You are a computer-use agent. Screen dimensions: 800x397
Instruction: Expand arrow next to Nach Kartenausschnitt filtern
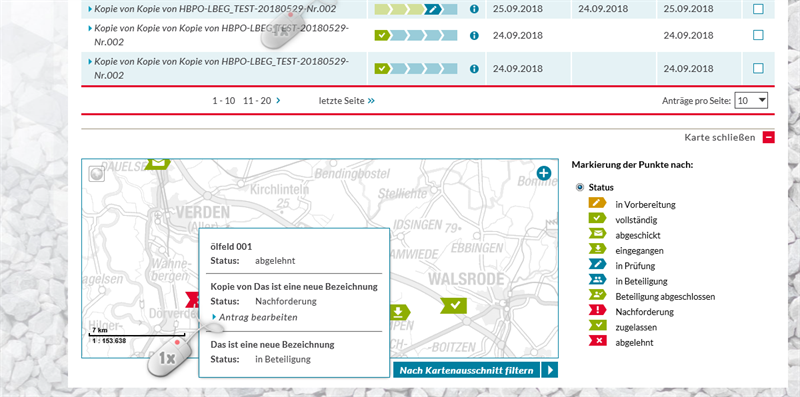pyautogui.click(x=549, y=370)
